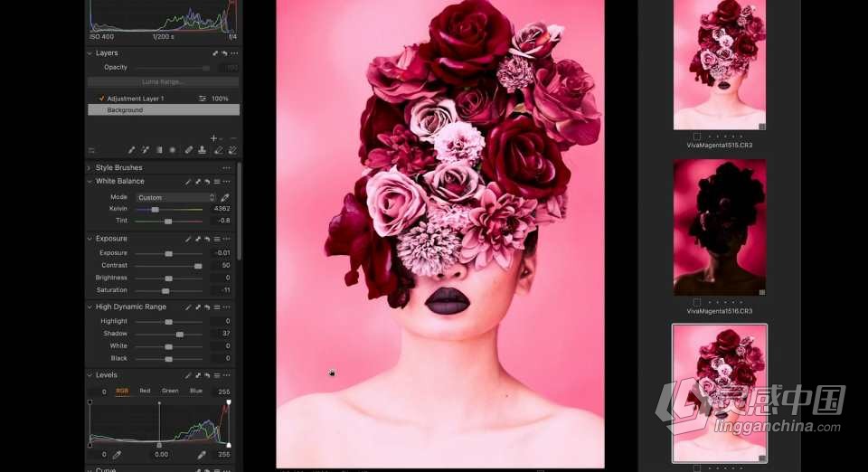Click the Saturation value -11 field
Image resolution: width=868 pixels, height=472 pixels.
222,290
